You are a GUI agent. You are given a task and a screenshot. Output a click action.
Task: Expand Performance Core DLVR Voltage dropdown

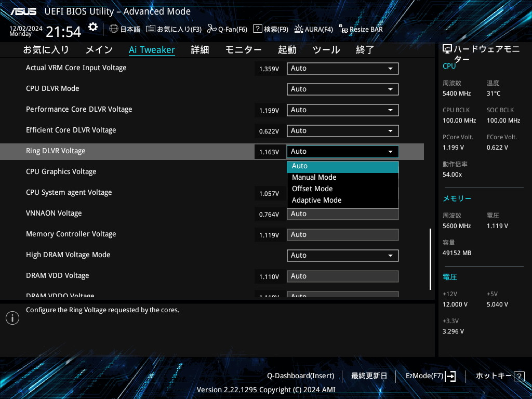343,110
